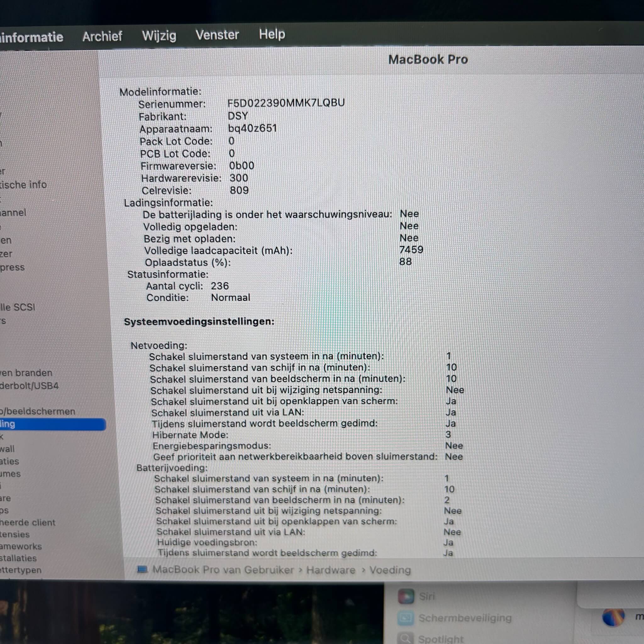Click 'Voeding' in the path bar
644x644 pixels.
390,570
